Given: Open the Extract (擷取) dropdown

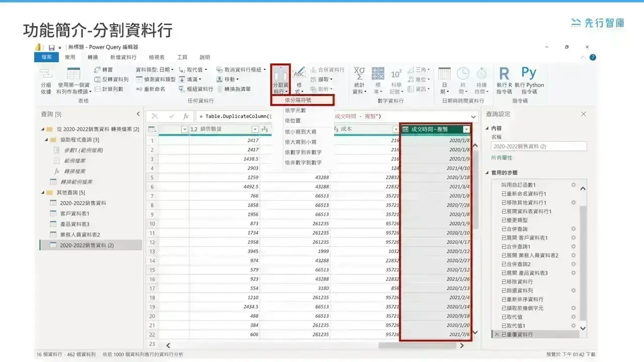Looking at the screenshot, I should pos(321,79).
